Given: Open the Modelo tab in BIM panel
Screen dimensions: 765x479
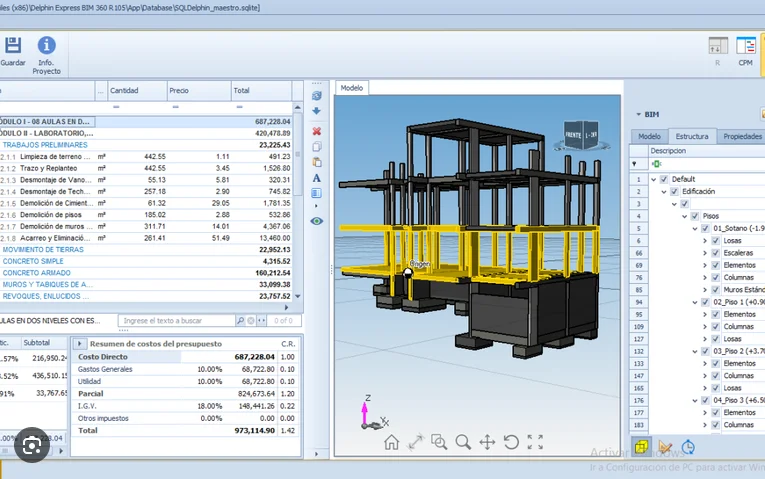Looking at the screenshot, I should 649,136.
